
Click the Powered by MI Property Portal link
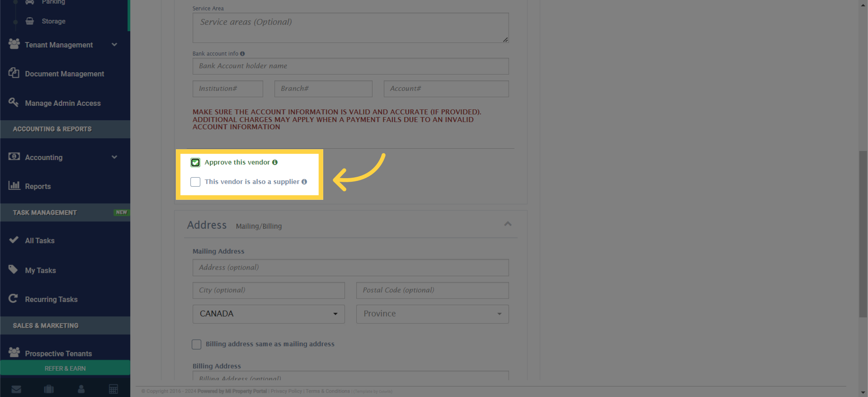232,391
